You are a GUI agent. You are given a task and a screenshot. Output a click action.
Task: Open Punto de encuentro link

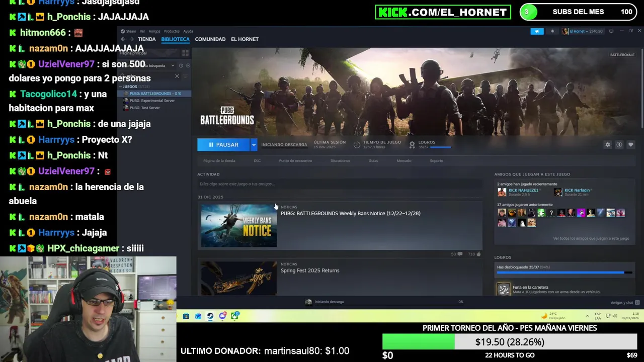pos(295,161)
